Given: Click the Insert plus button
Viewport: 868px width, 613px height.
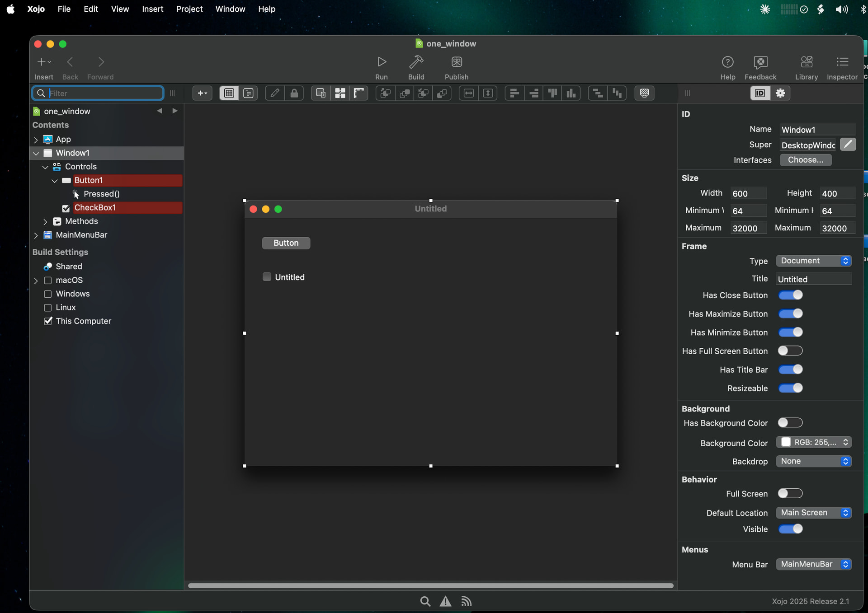Looking at the screenshot, I should [44, 62].
